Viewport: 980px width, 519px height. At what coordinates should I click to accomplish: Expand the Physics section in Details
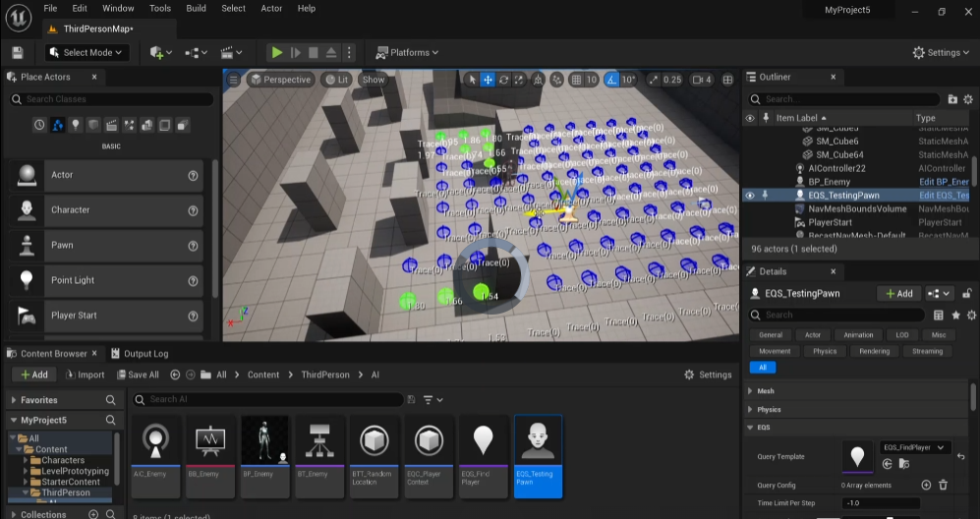click(x=750, y=410)
